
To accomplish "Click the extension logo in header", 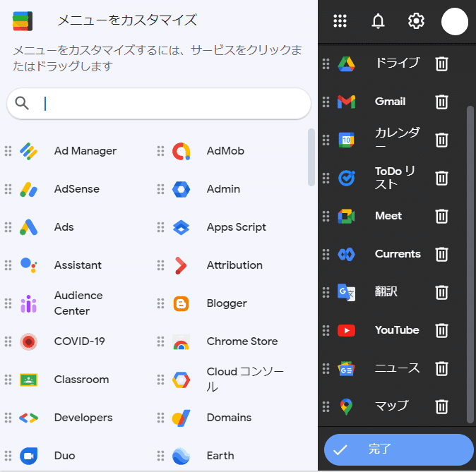I will click(23, 21).
